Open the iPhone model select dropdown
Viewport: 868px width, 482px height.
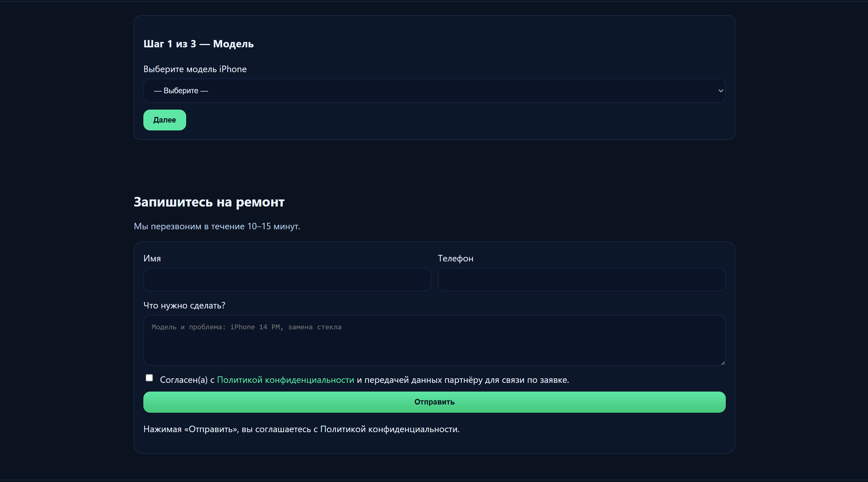(x=434, y=91)
